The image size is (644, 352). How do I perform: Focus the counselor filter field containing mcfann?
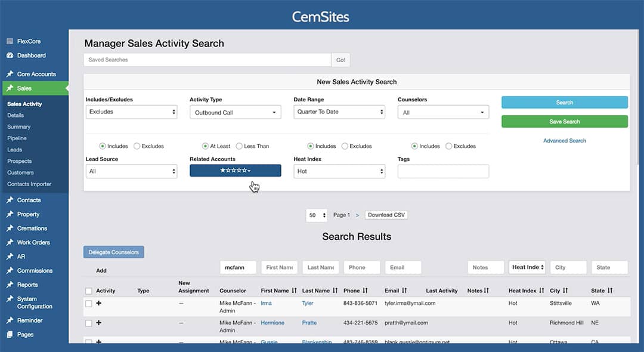click(238, 267)
